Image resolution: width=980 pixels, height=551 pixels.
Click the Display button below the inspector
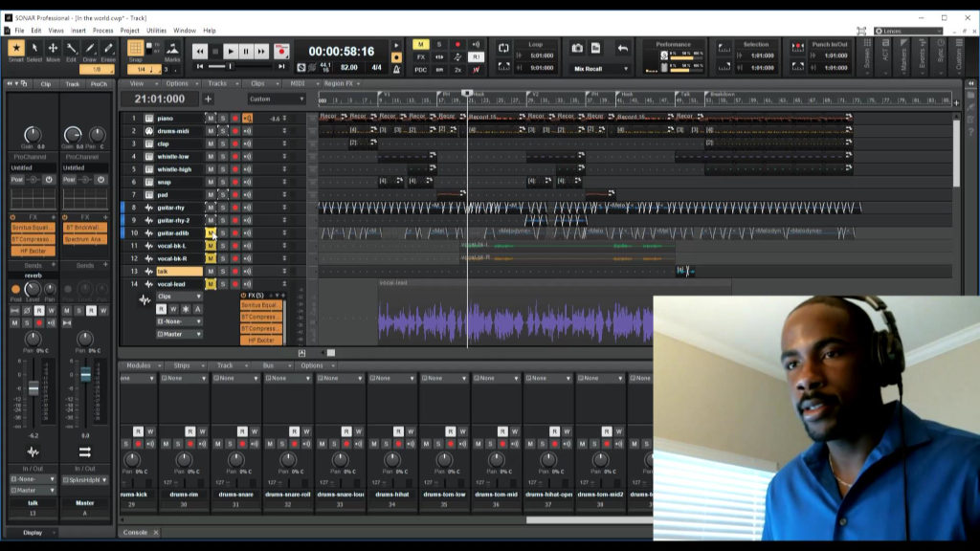(33, 532)
